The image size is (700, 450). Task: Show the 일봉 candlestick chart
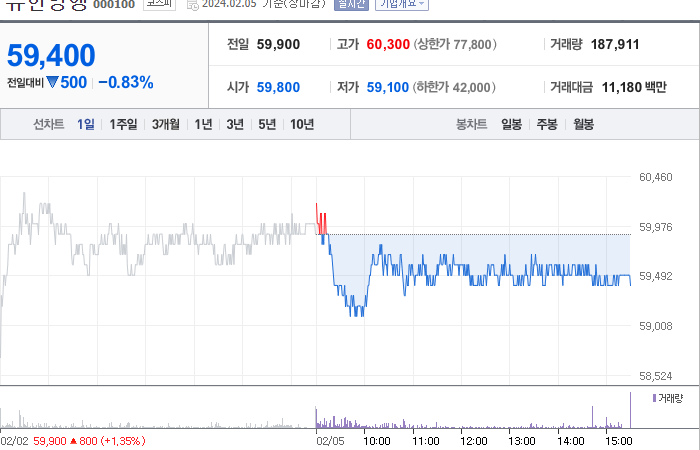point(511,124)
